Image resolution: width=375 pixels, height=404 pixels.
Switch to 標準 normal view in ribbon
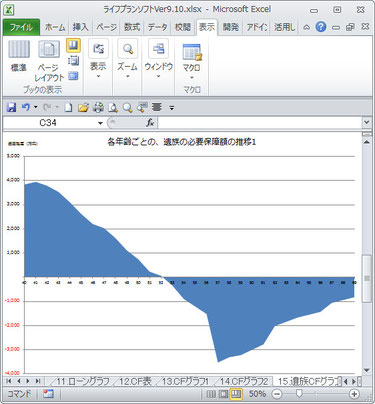pos(19,55)
